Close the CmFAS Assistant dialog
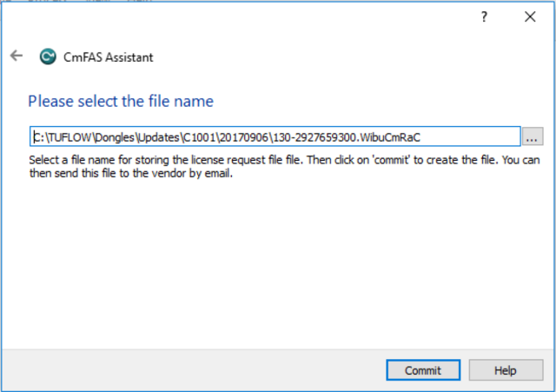Screen dimensions: 556x392 tap(530, 17)
